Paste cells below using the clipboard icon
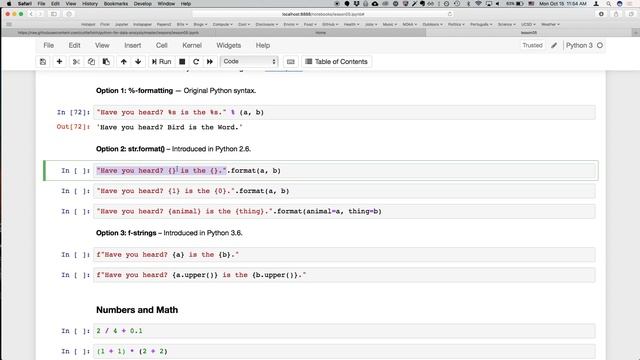The height and width of the screenshot is (360, 640). pyautogui.click(x=106, y=62)
